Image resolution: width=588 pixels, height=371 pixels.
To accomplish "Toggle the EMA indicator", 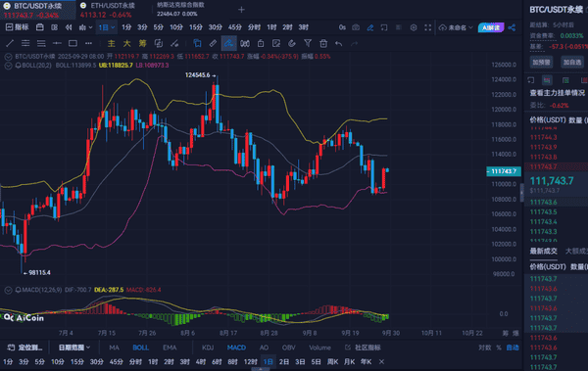I will [170, 348].
